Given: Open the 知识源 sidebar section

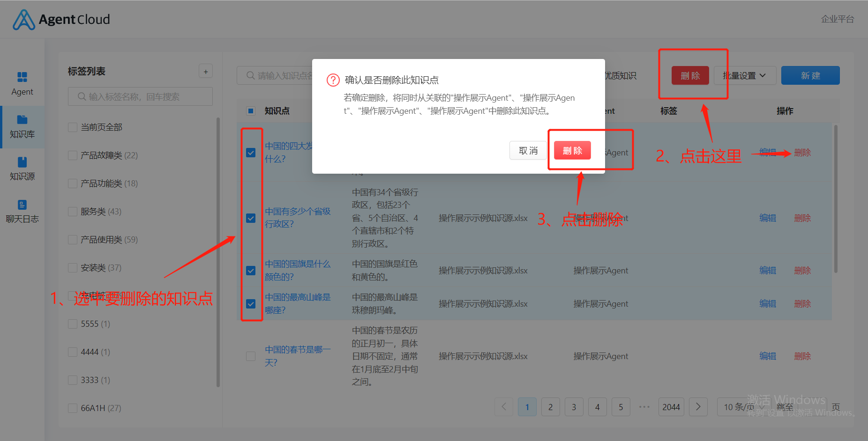Looking at the screenshot, I should 22,169.
